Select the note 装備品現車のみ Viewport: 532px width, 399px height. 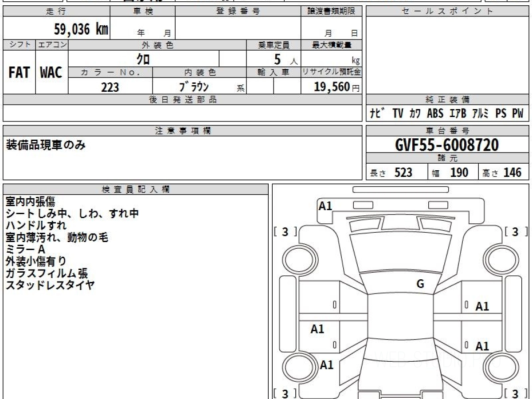46,145
